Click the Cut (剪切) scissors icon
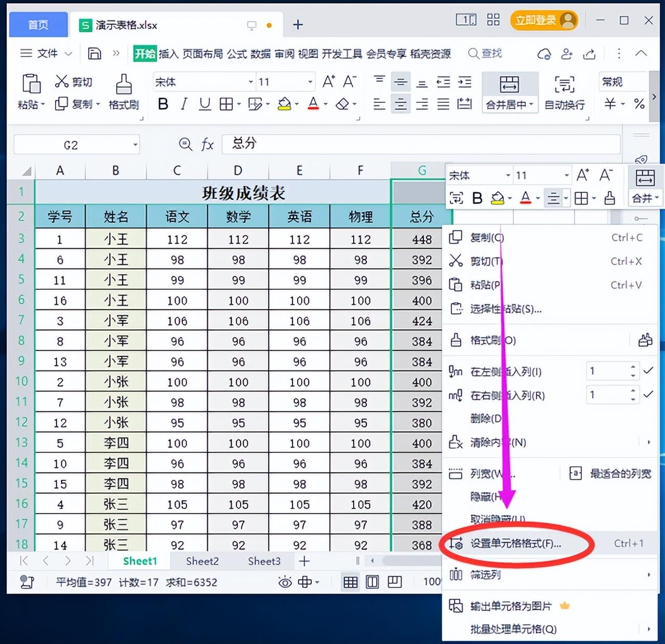Viewport: 665px width, 644px height. (x=62, y=82)
